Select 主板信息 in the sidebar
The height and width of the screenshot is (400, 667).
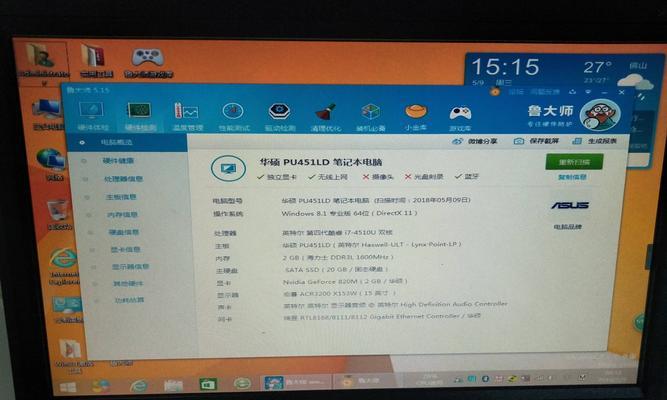(x=121, y=197)
